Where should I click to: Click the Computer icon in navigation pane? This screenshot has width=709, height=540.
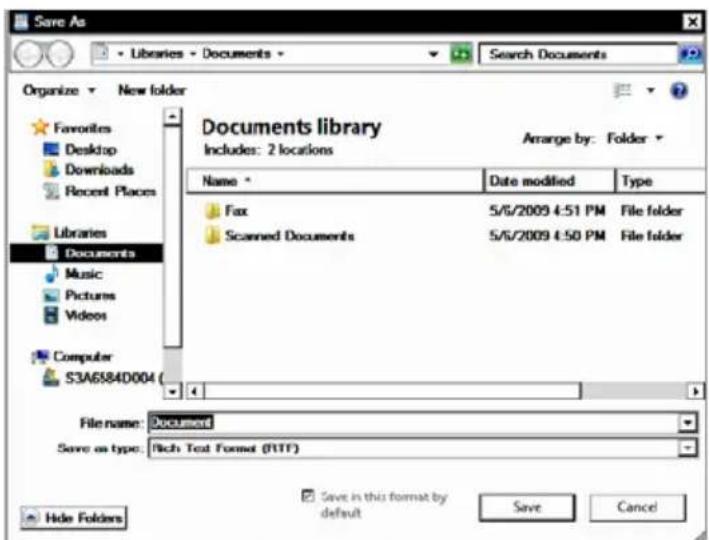tap(40, 356)
